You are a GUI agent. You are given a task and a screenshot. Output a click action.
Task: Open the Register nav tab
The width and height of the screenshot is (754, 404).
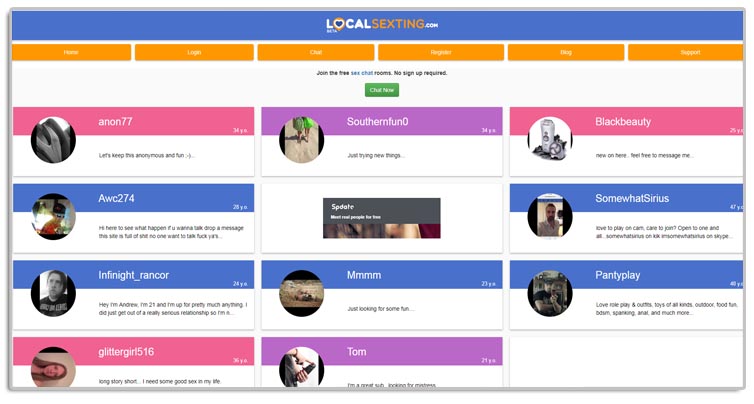click(x=441, y=52)
